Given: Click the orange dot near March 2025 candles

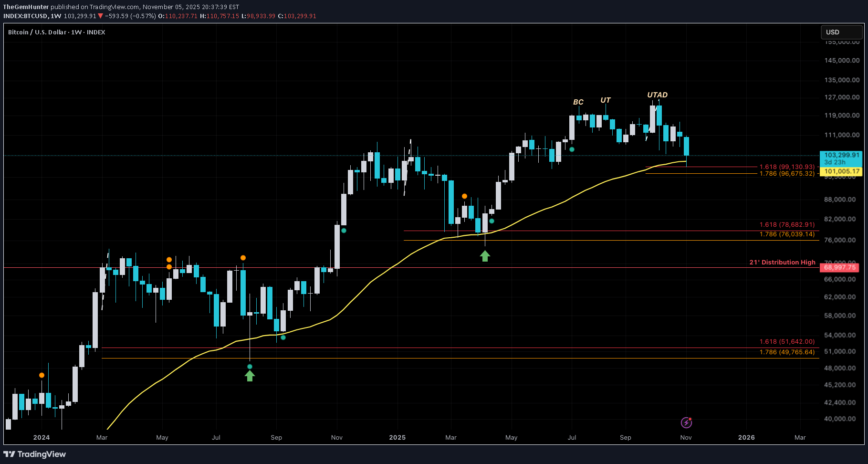Looking at the screenshot, I should tap(464, 196).
